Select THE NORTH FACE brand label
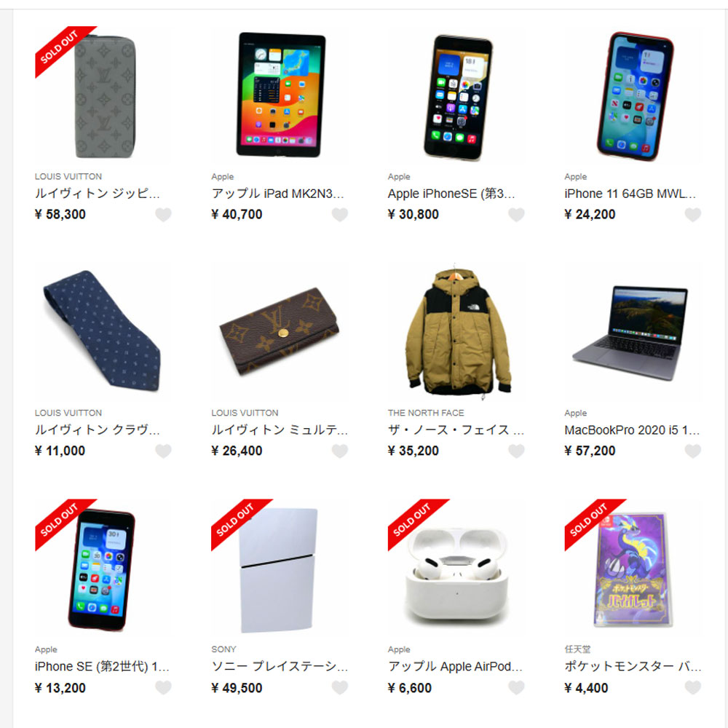Screen dimensions: 728x728 tap(426, 413)
